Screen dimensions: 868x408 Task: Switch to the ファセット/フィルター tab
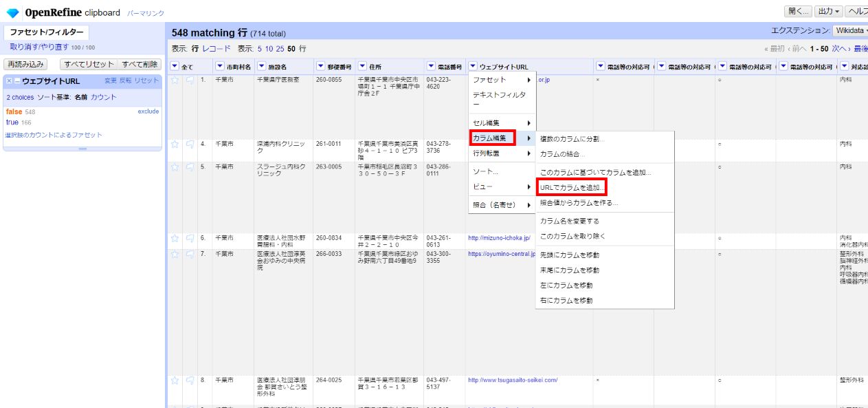[x=47, y=32]
